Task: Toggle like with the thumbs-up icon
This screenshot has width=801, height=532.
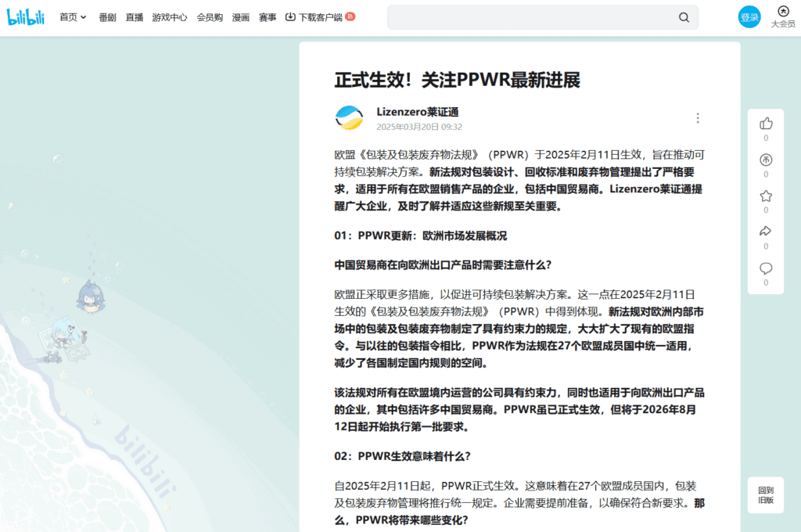Action: [765, 124]
